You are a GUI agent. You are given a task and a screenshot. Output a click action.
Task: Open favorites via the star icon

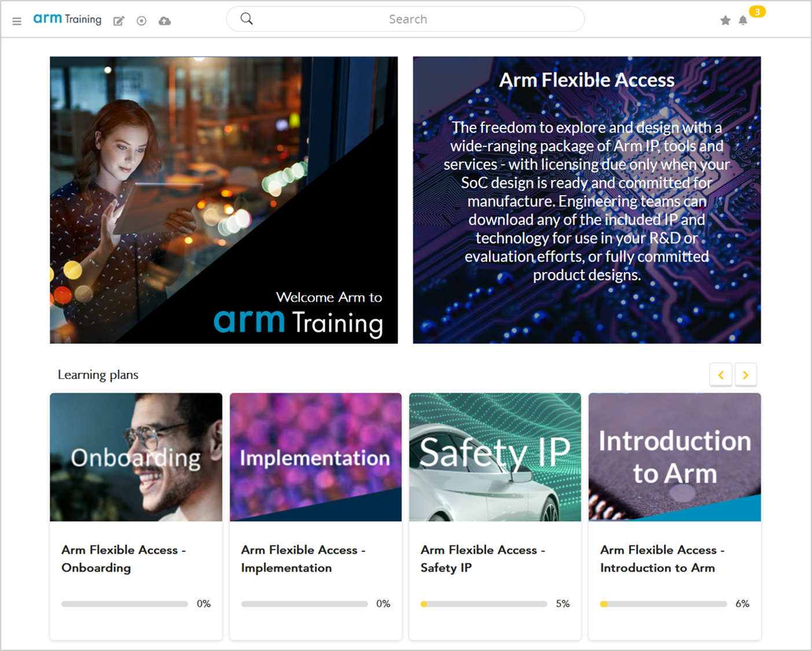[725, 21]
